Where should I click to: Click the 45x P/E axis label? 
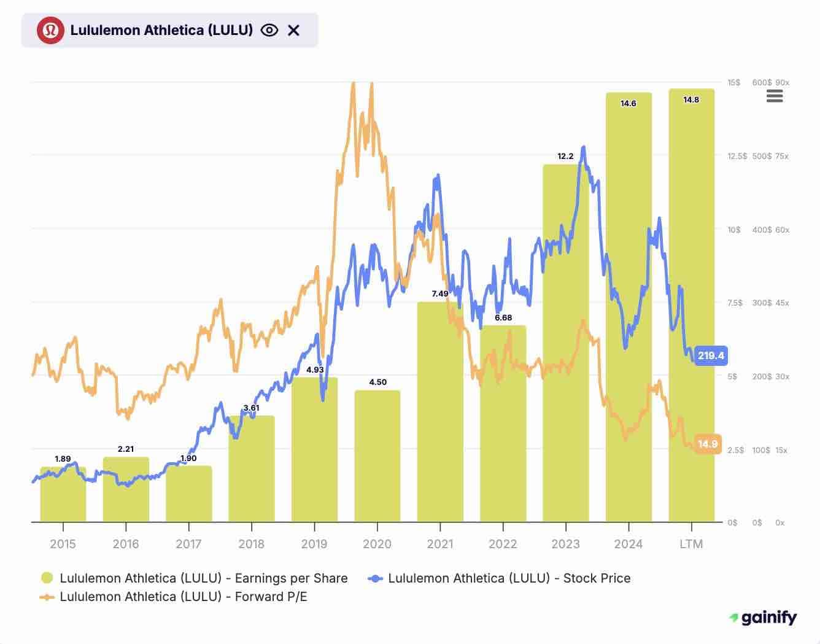click(x=783, y=303)
